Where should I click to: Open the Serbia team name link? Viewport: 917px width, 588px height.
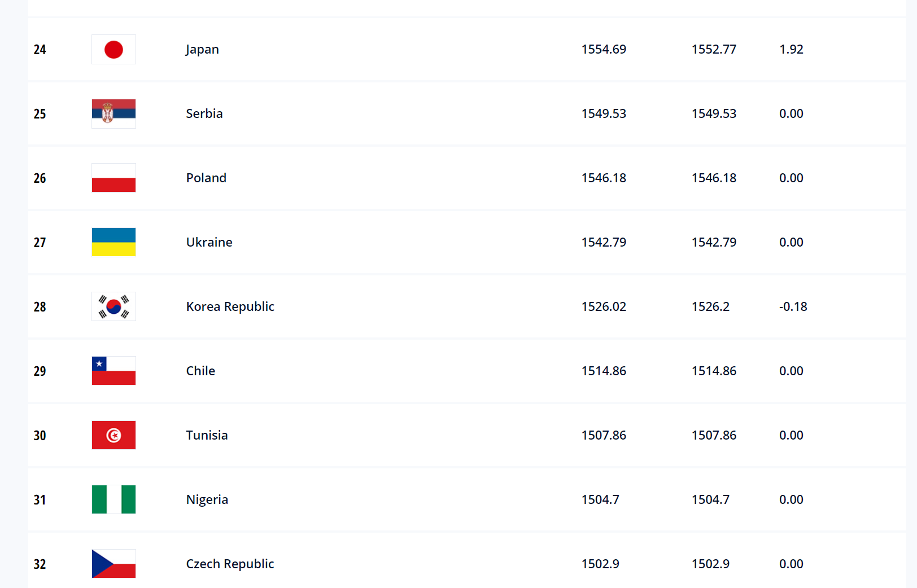204,113
